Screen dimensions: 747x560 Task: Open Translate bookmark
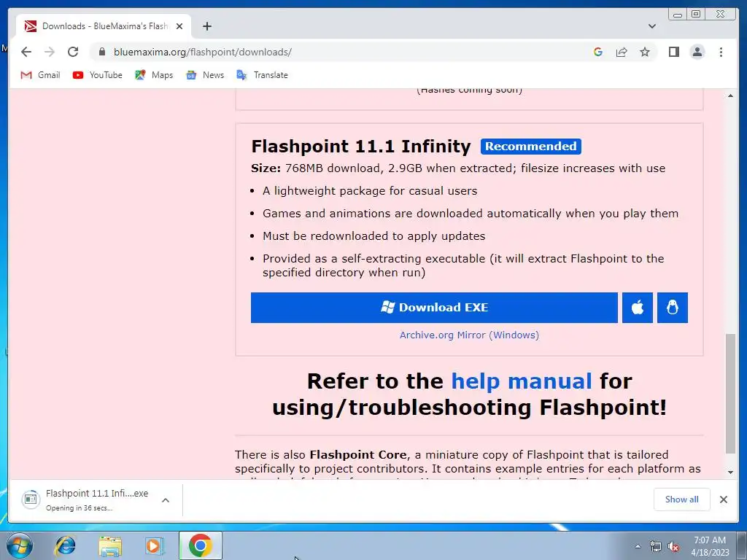click(x=263, y=75)
